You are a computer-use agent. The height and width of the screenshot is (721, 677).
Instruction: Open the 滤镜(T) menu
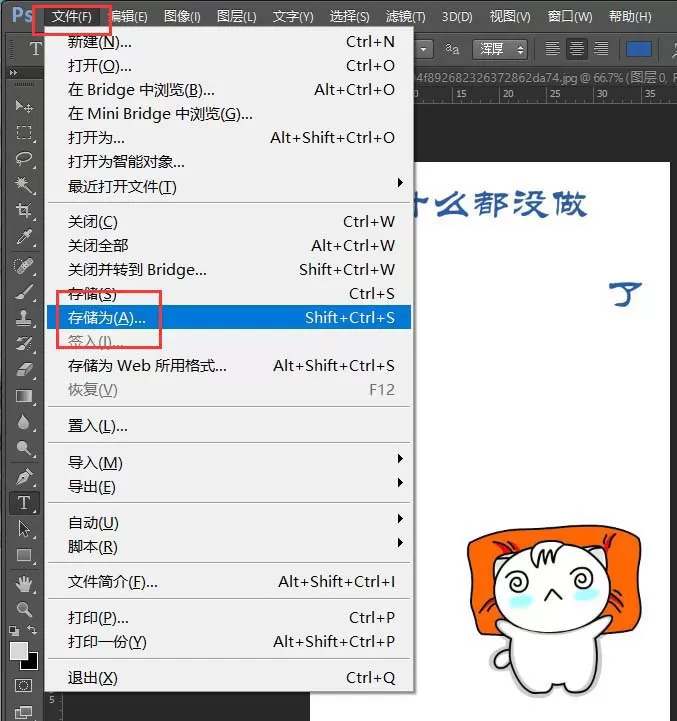click(406, 17)
